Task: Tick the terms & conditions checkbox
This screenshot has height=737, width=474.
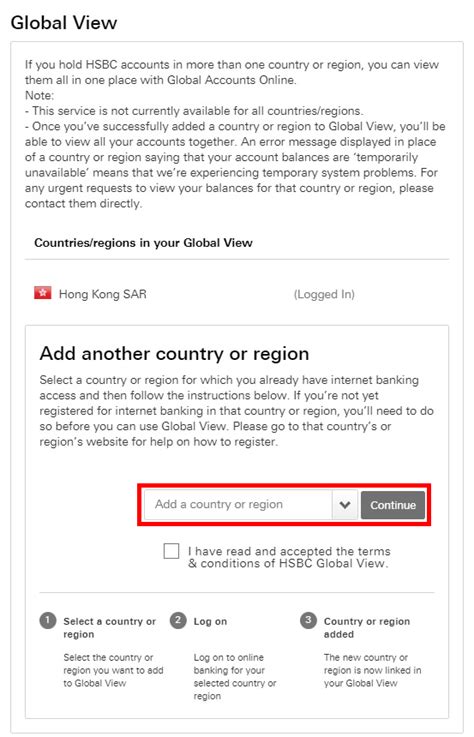Action: [171, 551]
